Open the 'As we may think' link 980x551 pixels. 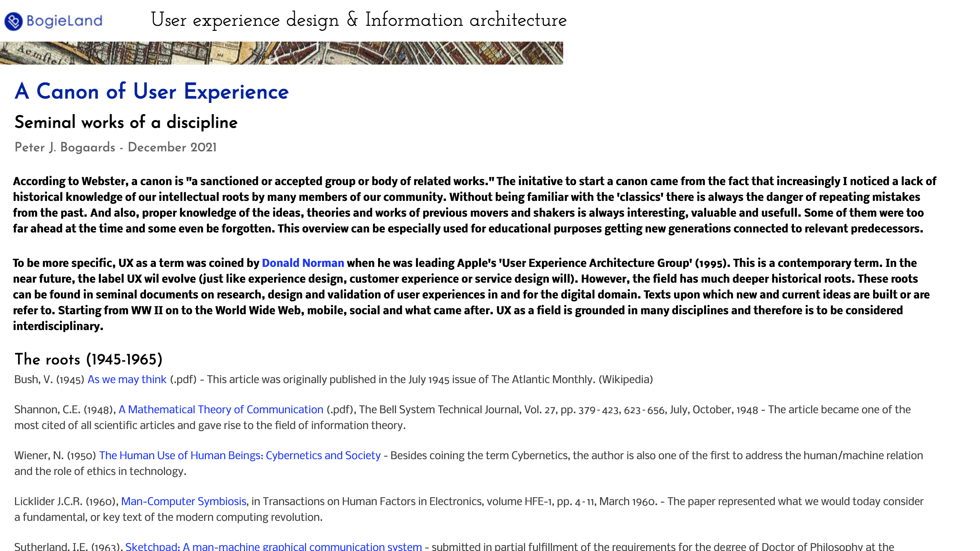pos(127,380)
